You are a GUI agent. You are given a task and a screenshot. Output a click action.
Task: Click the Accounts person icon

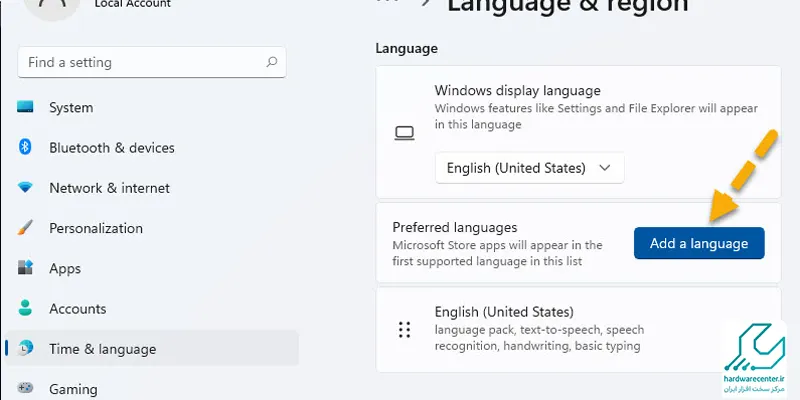click(x=25, y=308)
